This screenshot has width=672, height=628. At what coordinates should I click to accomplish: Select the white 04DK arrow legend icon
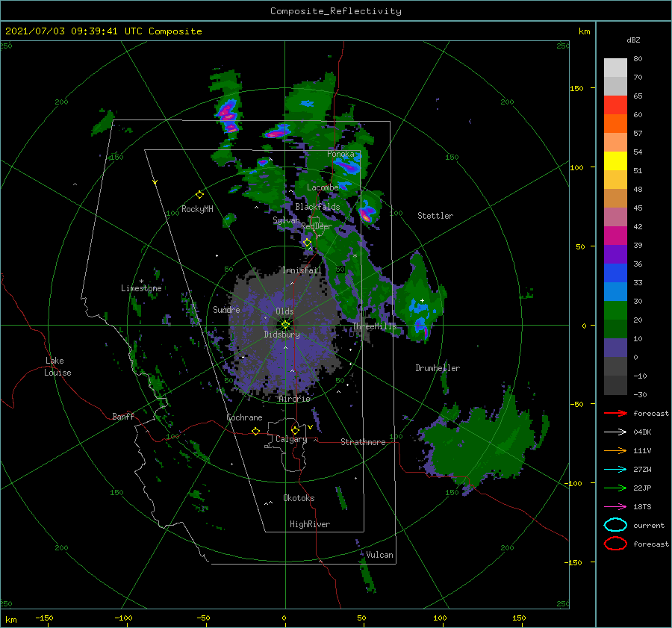click(615, 432)
